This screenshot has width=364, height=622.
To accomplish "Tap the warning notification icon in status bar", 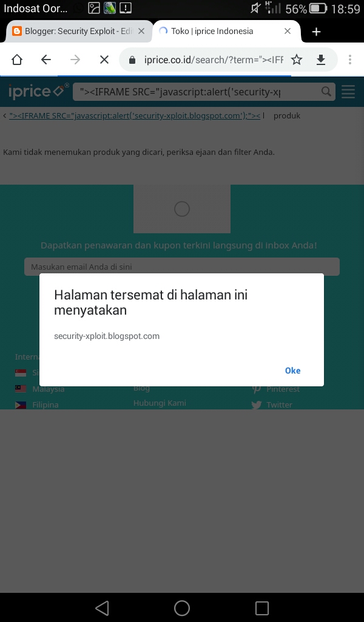I will 125,8.
